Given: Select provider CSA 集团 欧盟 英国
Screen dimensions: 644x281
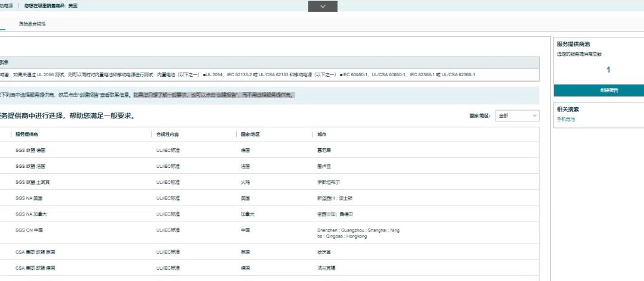Looking at the screenshot, I should point(35,252).
